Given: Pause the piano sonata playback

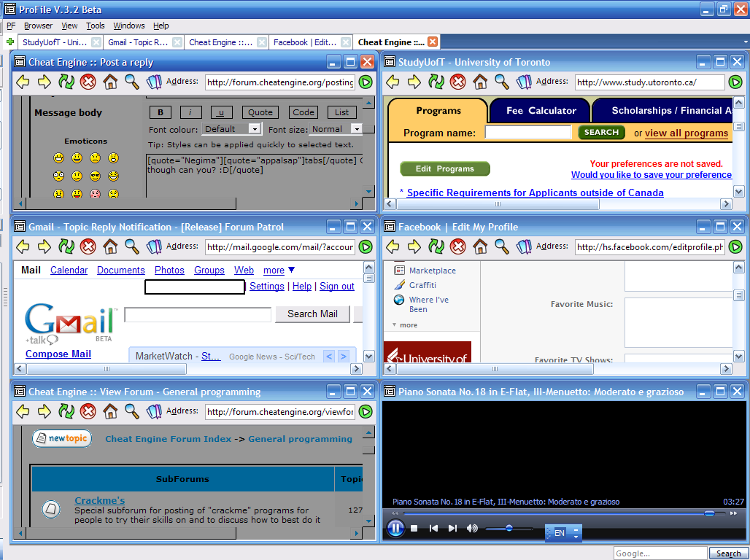Looking at the screenshot, I should tap(395, 528).
